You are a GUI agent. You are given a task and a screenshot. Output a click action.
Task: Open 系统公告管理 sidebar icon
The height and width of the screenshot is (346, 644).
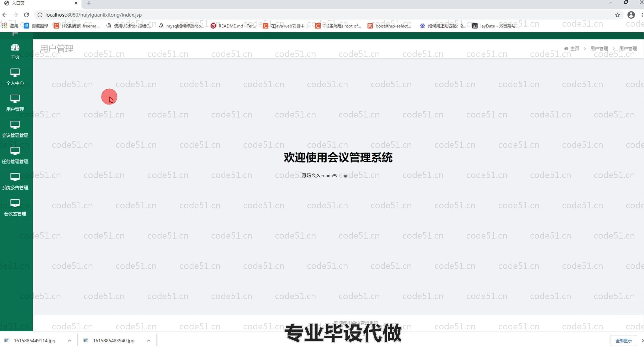pos(15,177)
